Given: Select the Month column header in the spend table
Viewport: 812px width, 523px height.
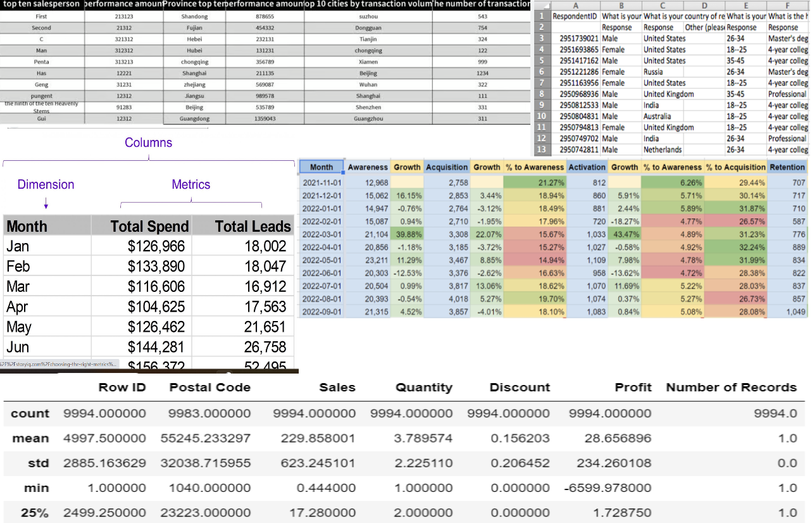Looking at the screenshot, I should (x=27, y=226).
